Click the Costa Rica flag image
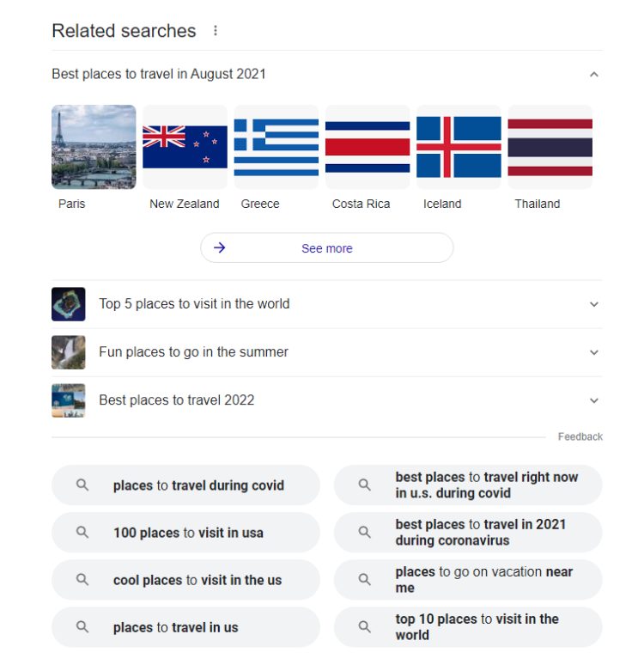644x671 pixels. click(x=368, y=147)
